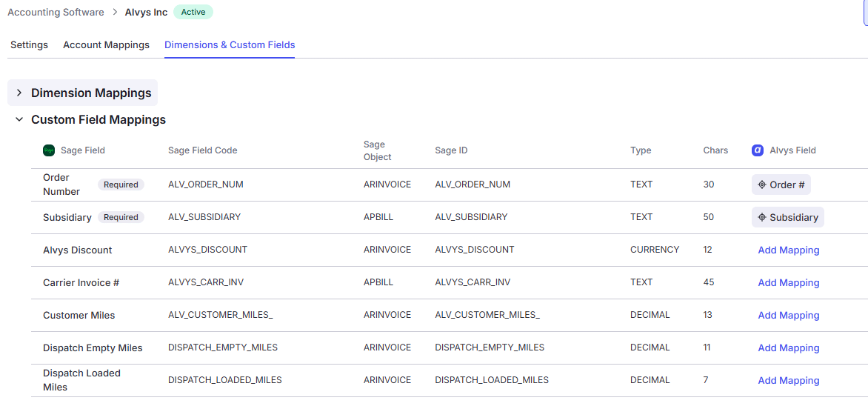Click chars value 13 in Customer Miles row

point(708,315)
